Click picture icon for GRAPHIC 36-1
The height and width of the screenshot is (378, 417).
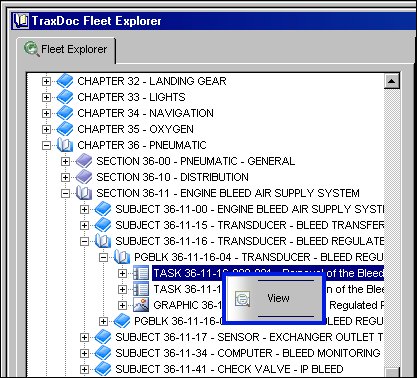tap(141, 305)
